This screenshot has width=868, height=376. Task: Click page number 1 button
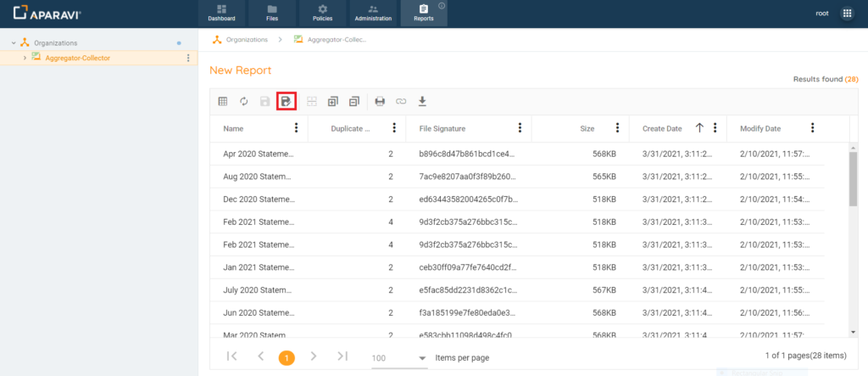(x=287, y=358)
